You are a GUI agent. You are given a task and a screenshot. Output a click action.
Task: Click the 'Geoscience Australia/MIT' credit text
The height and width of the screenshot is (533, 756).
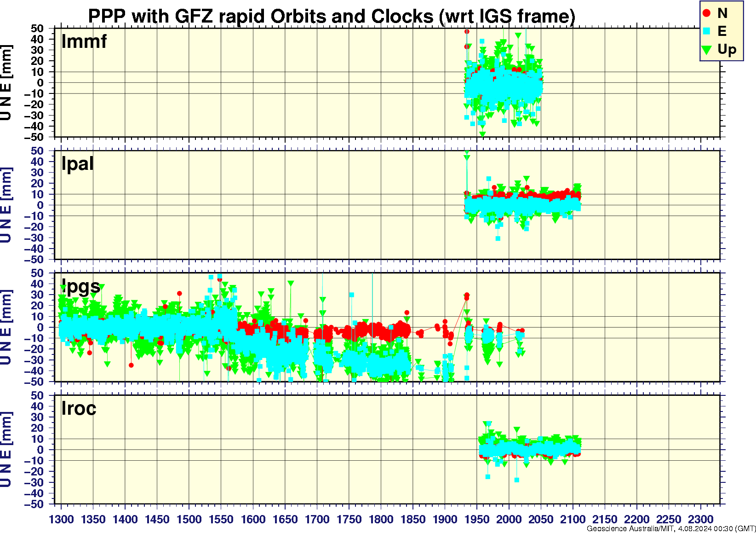click(630, 529)
